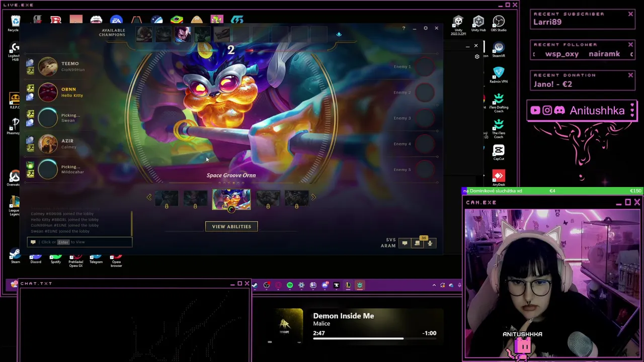Image resolution: width=644 pixels, height=362 pixels.
Task: Open the social panel icon with 36 badge
Action: [417, 243]
